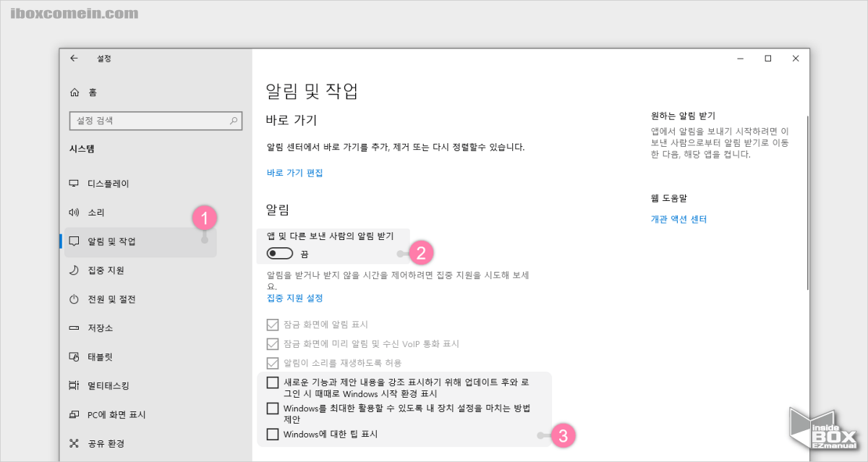Open 전원 및 절전 power settings icon

[75, 299]
